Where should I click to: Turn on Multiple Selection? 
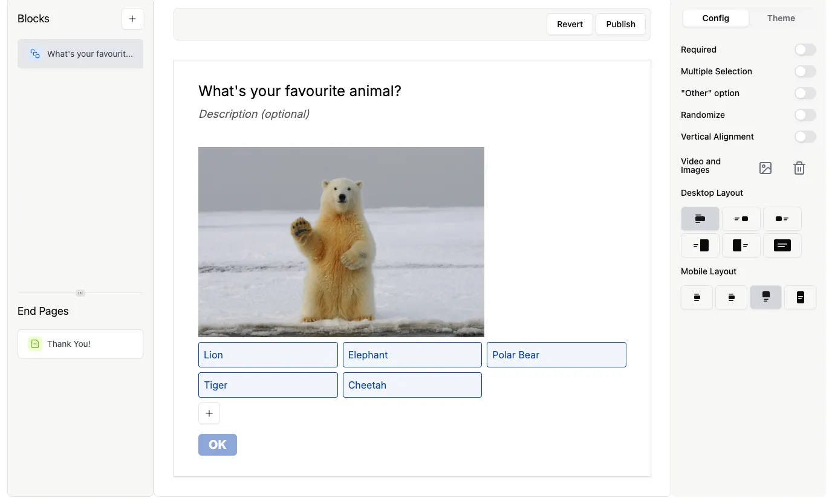pos(805,71)
